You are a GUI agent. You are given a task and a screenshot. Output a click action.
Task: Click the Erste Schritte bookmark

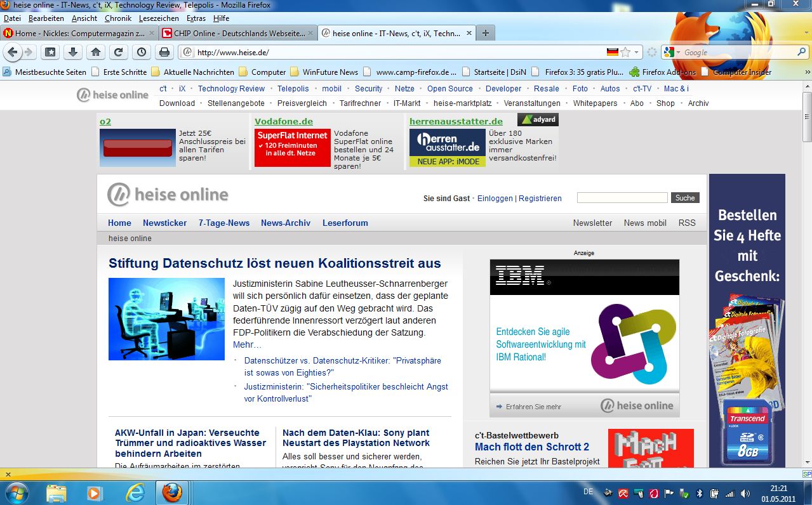pyautogui.click(x=119, y=72)
